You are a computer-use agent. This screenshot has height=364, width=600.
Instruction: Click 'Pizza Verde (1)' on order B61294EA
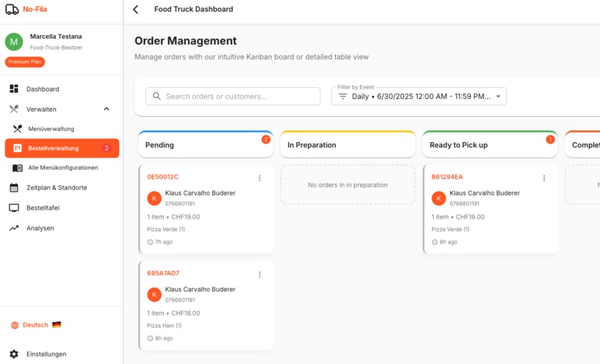pos(450,229)
